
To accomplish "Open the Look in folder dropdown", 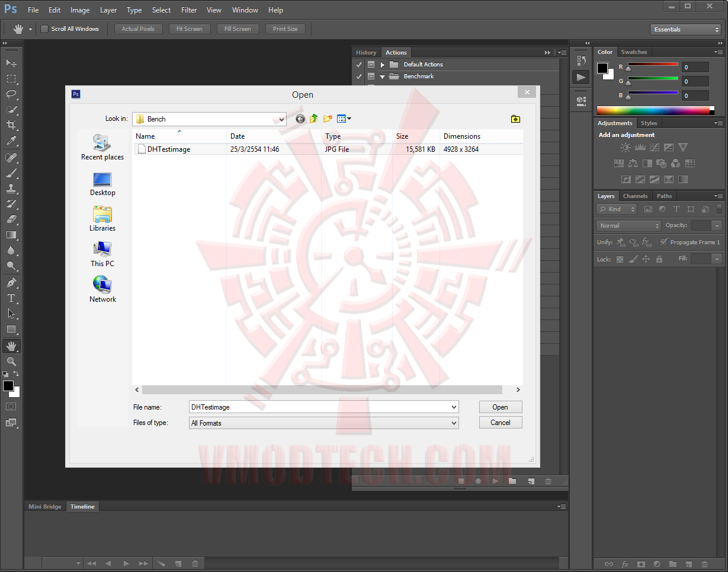I will (281, 119).
